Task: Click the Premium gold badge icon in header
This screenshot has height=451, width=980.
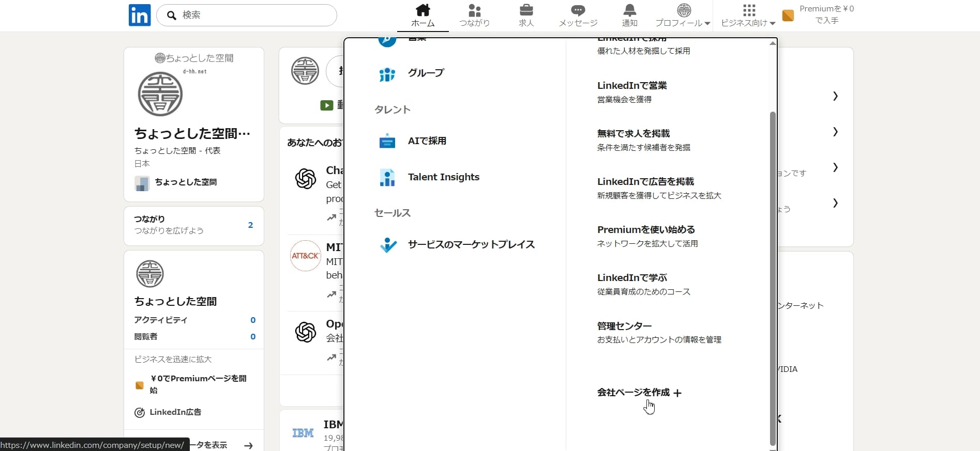Action: point(788,15)
